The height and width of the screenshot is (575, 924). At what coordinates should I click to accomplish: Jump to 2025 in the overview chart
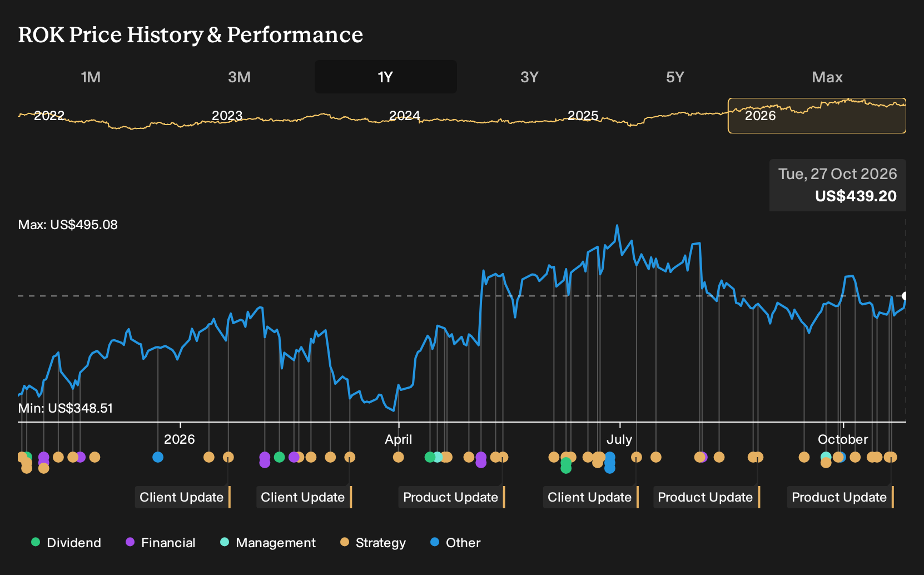583,116
